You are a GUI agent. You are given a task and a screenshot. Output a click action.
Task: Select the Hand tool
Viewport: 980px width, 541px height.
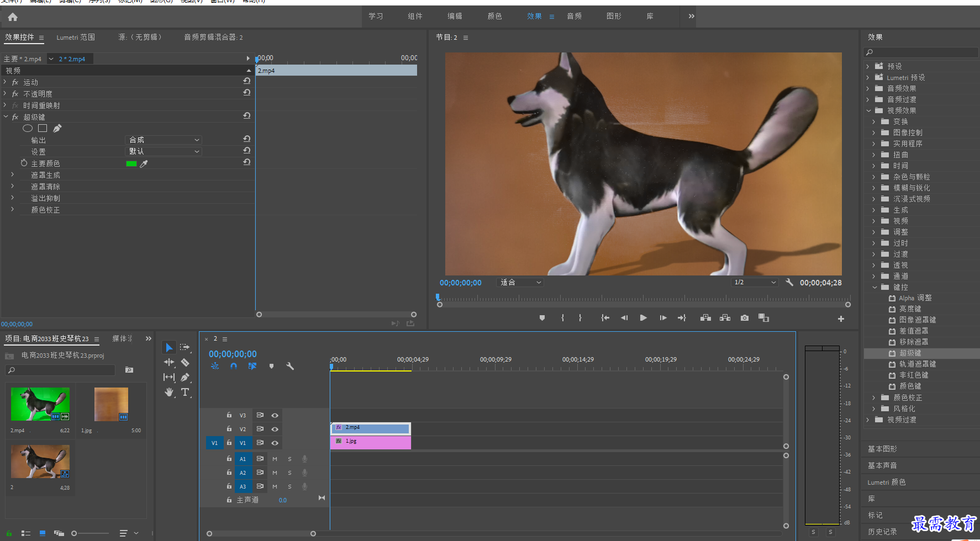coord(169,392)
